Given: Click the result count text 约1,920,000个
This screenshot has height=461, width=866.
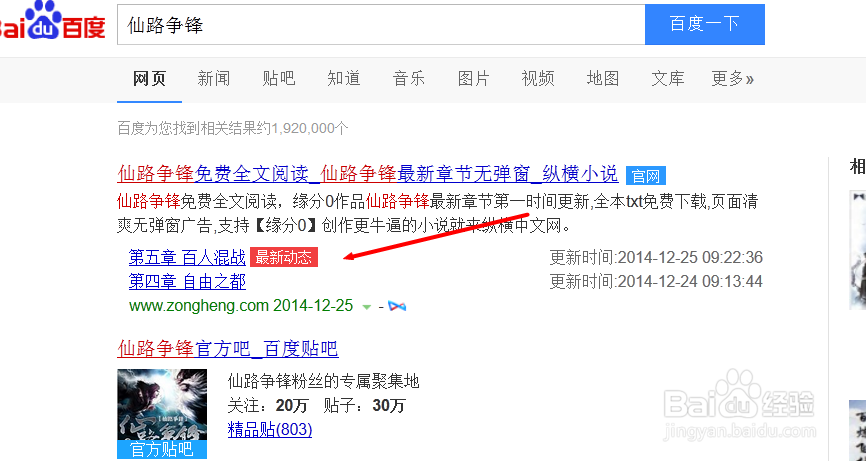Looking at the screenshot, I should tap(303, 129).
